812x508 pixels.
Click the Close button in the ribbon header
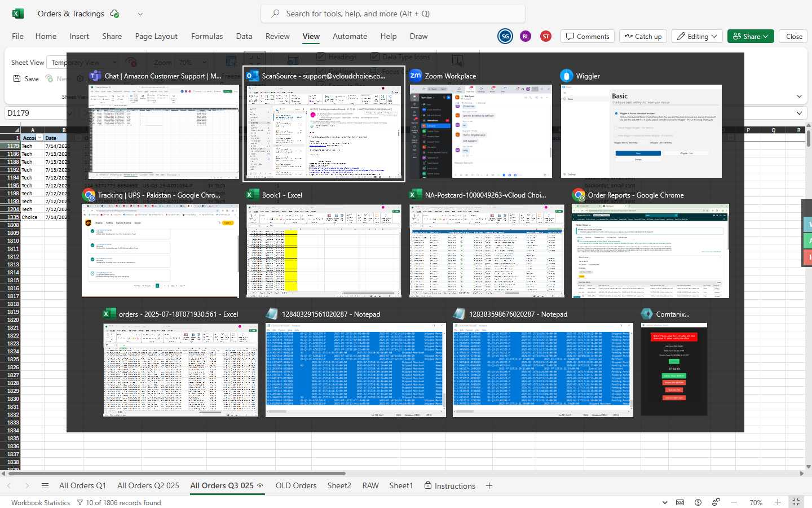tap(794, 36)
